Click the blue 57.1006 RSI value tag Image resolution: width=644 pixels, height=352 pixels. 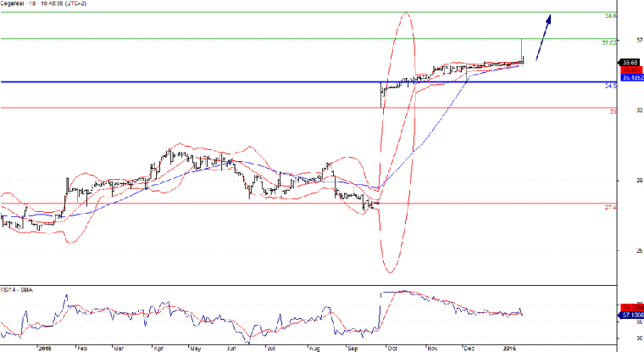pyautogui.click(x=631, y=315)
